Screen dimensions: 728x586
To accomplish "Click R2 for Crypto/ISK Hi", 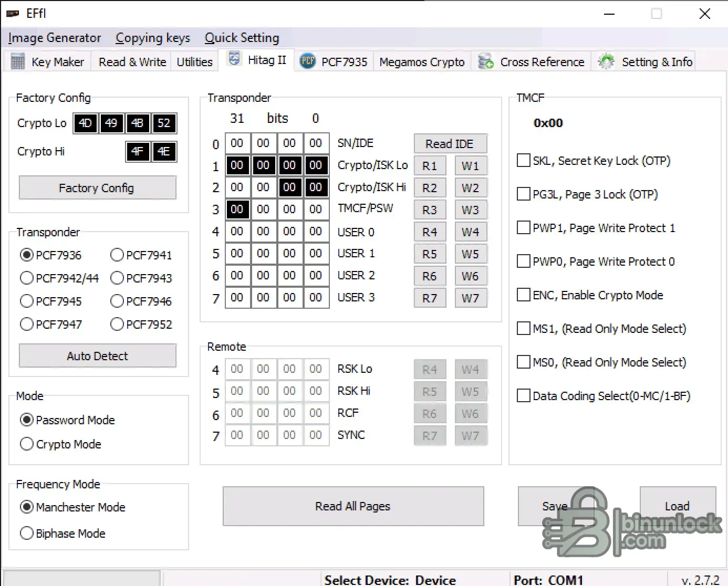I will click(x=430, y=188).
